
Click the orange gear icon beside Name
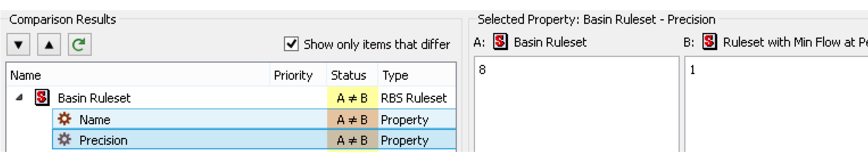click(x=65, y=119)
